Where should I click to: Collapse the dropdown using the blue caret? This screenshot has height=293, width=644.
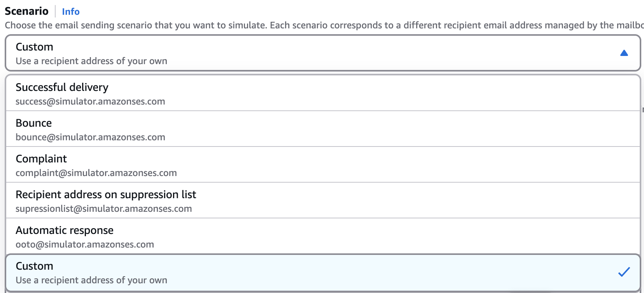pos(624,53)
